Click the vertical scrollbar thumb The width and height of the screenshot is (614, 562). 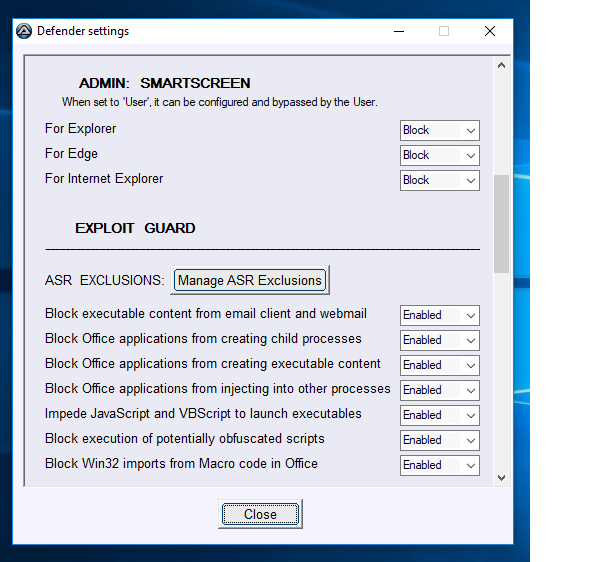[x=501, y=224]
